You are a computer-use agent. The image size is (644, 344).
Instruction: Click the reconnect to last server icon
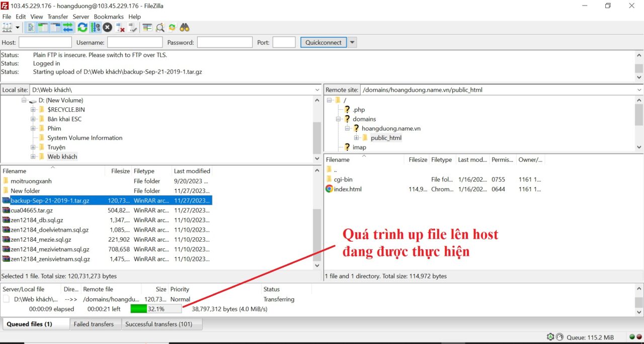pyautogui.click(x=132, y=27)
